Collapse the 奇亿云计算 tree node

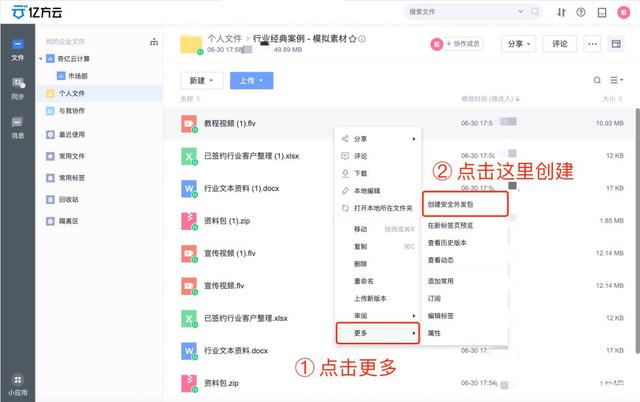pyautogui.click(x=40, y=59)
